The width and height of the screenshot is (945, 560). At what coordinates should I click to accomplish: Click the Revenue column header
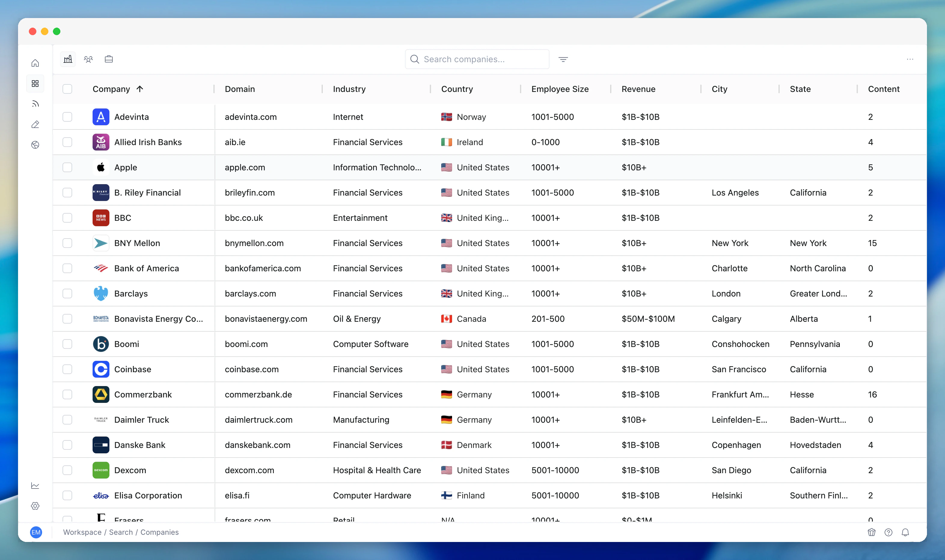click(x=638, y=89)
